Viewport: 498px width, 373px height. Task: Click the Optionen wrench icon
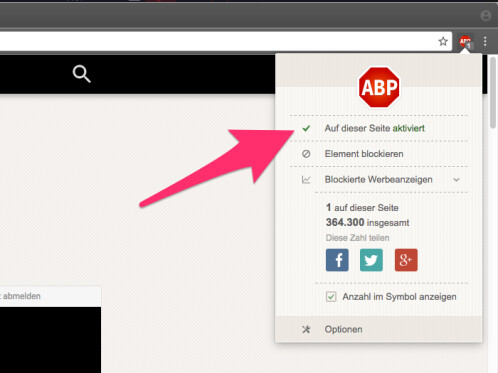click(306, 329)
